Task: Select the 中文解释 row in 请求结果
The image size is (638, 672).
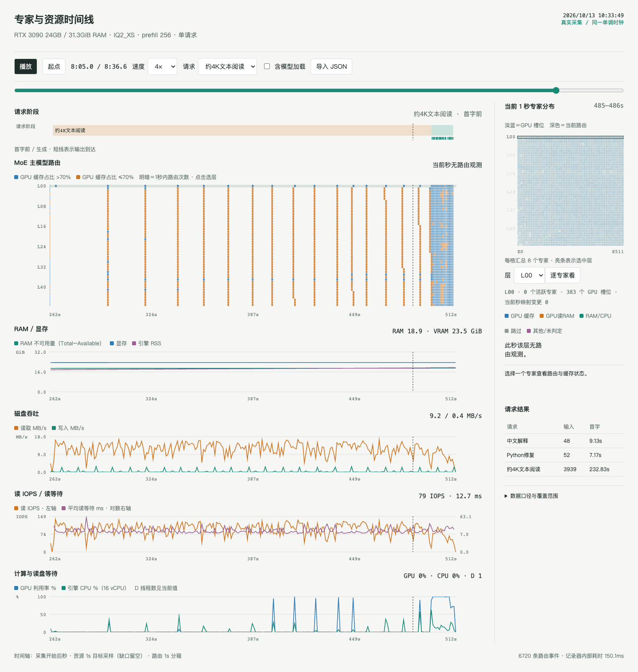Action: (564, 441)
